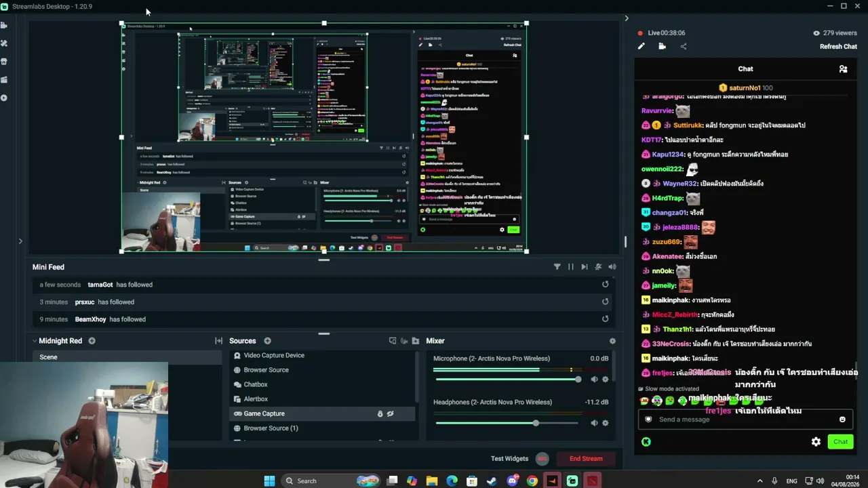Replay prsxuc follow alert
This screenshot has height=488, width=868.
click(x=606, y=302)
